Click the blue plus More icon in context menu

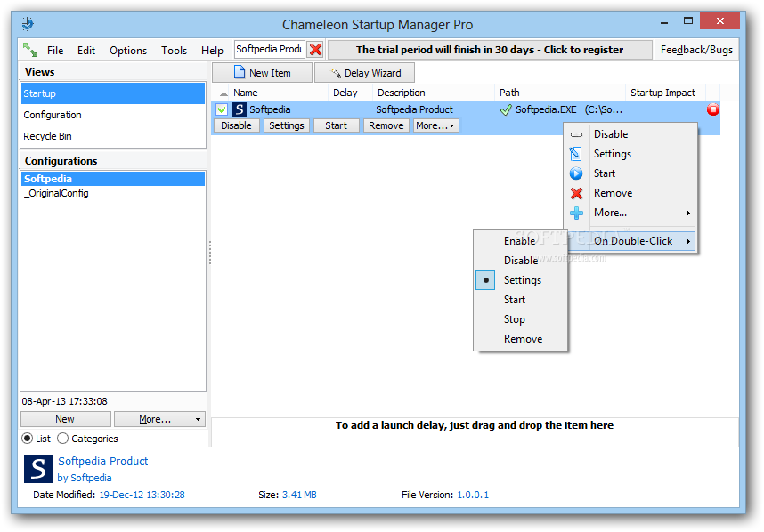tap(576, 213)
